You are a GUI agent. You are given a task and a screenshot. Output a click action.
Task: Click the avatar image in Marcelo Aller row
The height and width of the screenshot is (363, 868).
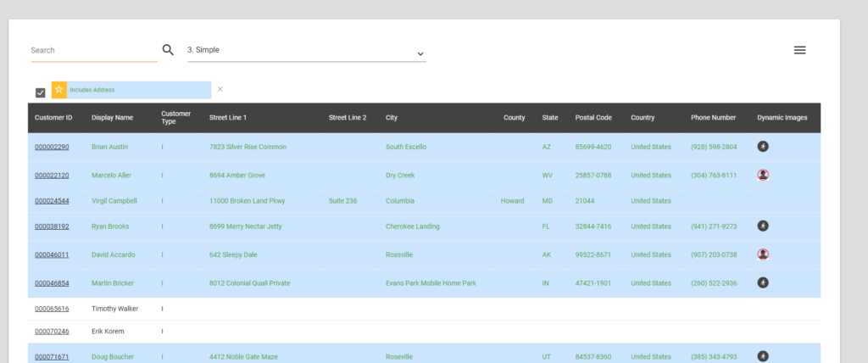[763, 175]
